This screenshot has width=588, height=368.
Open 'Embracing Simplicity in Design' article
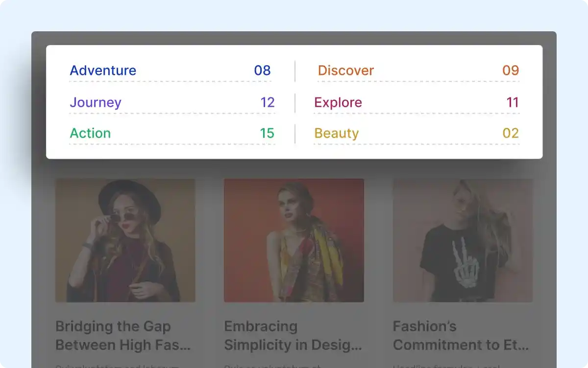tap(293, 336)
